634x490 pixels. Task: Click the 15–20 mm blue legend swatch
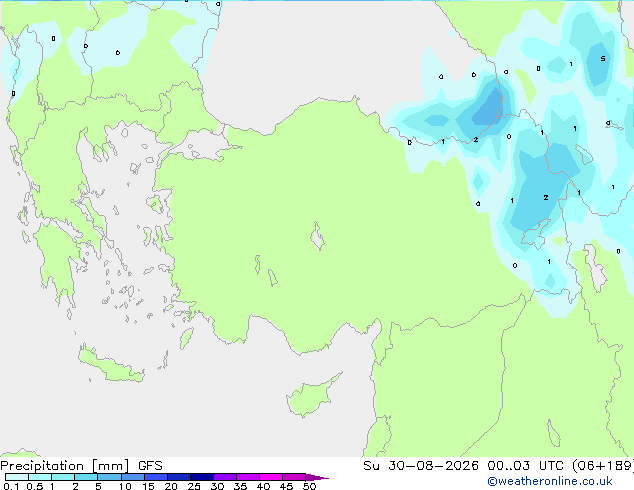coord(155,477)
